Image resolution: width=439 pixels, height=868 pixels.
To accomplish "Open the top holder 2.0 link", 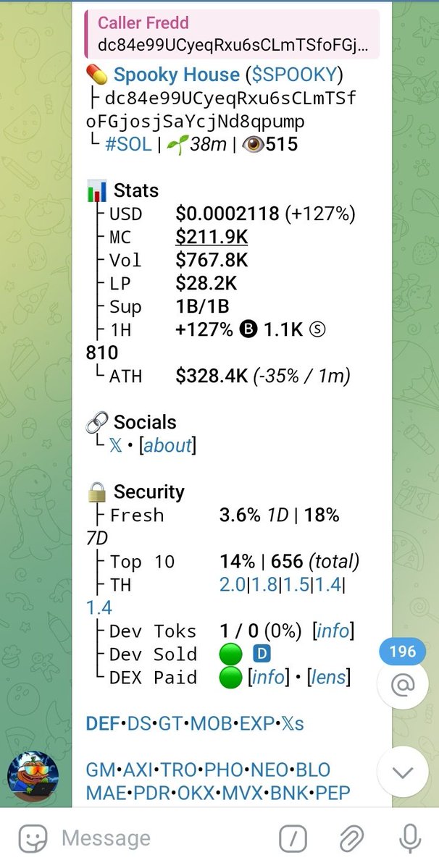I will (x=232, y=585).
